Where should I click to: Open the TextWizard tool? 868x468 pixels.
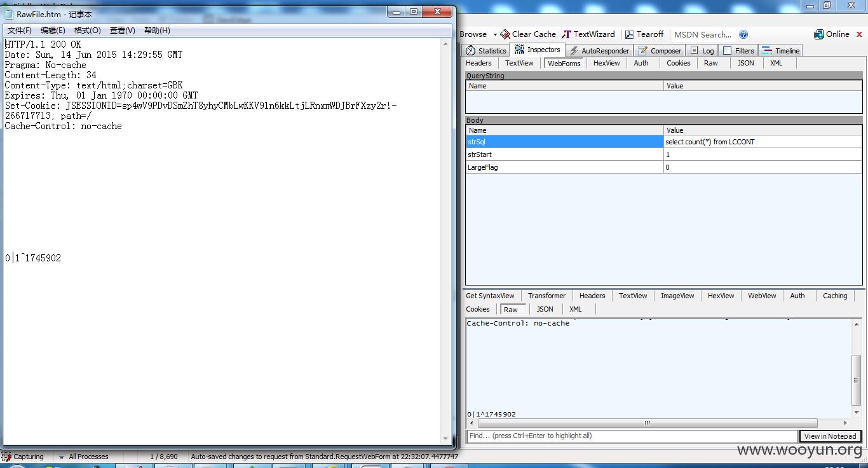588,34
